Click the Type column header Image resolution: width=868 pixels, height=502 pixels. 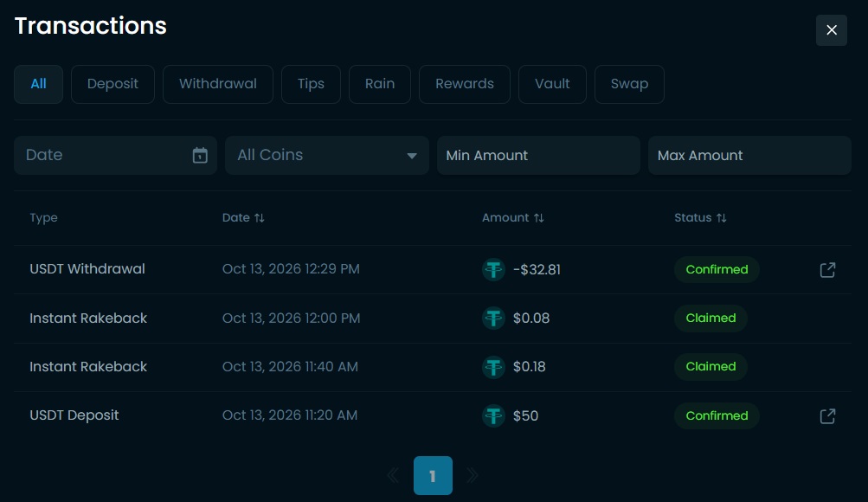click(x=44, y=217)
